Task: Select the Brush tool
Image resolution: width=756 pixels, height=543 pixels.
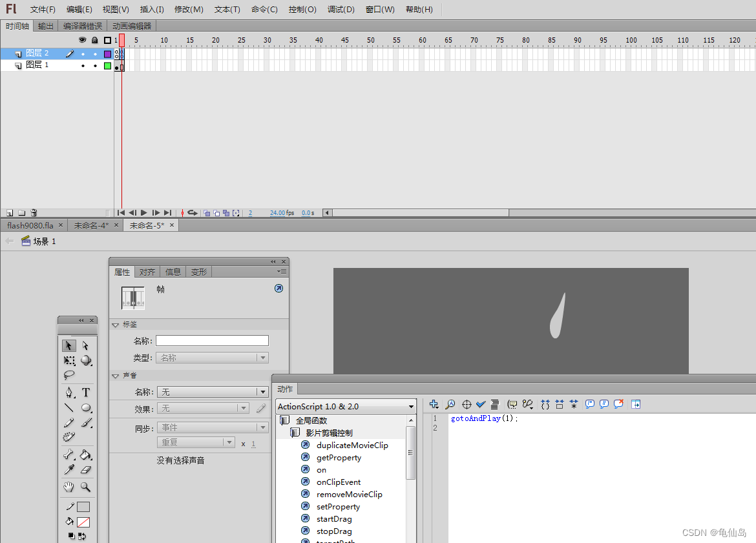Action: pos(86,422)
